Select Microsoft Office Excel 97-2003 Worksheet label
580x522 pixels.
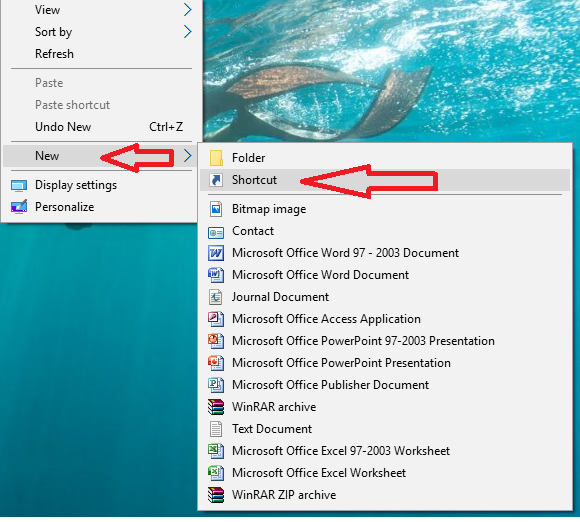coord(341,451)
